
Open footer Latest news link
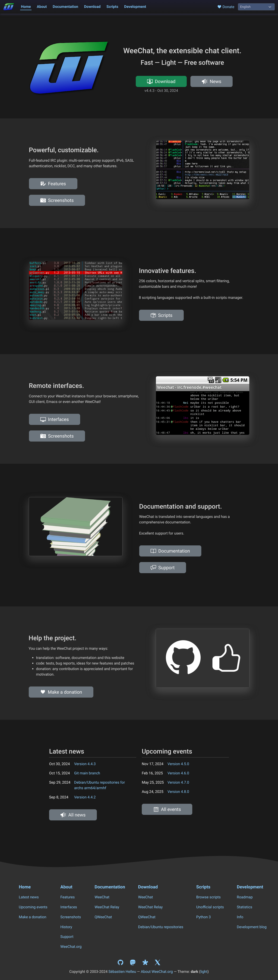tap(29, 897)
